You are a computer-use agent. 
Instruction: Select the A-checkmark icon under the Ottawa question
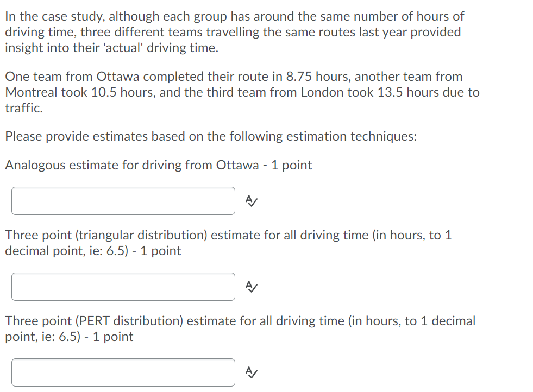[251, 201]
